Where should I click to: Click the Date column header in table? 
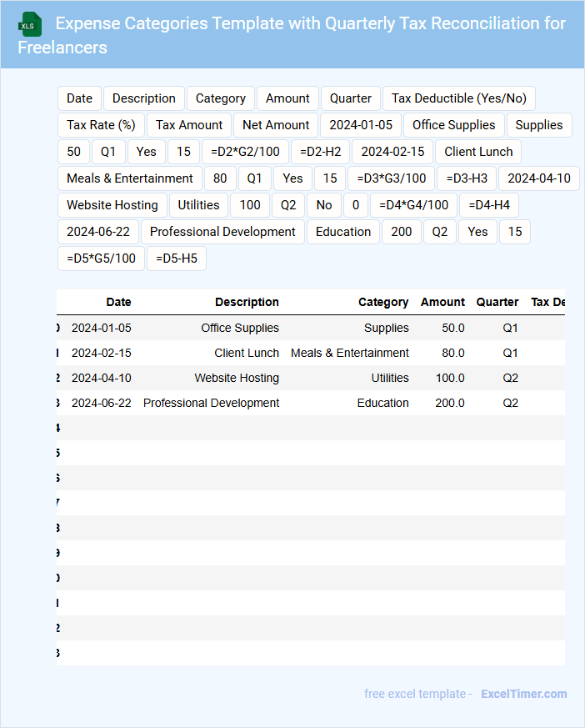point(118,302)
